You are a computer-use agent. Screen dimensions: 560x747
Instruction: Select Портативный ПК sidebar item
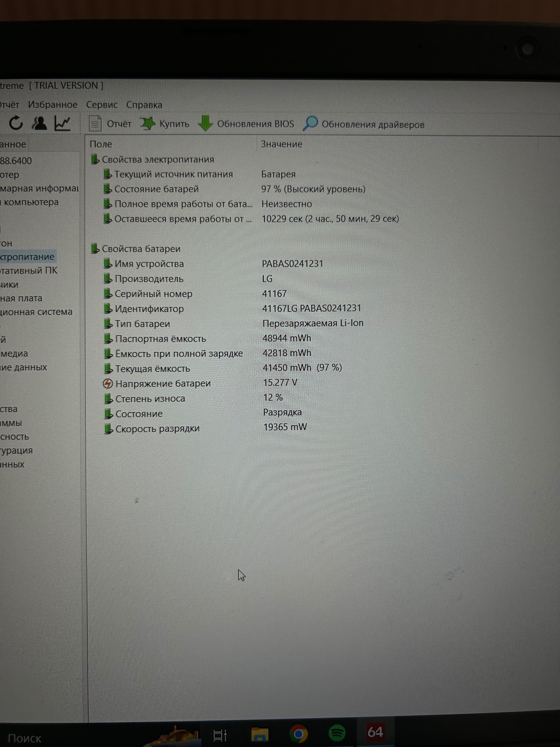(29, 270)
